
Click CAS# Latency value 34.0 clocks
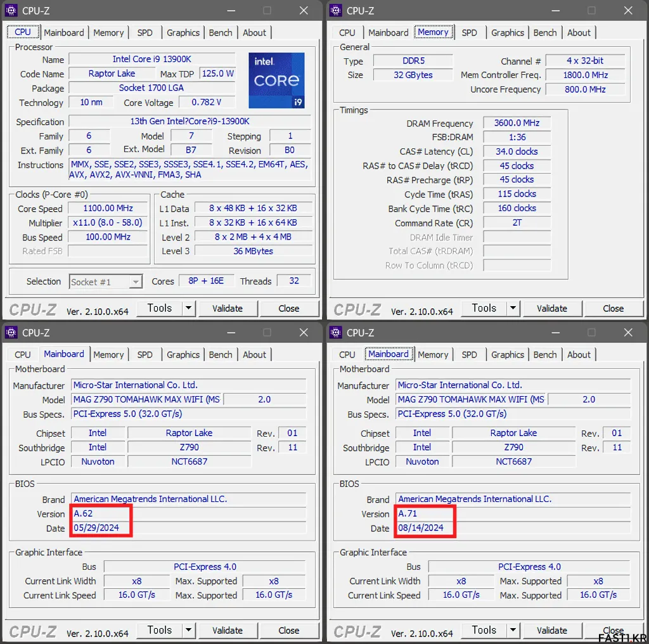pos(517,151)
